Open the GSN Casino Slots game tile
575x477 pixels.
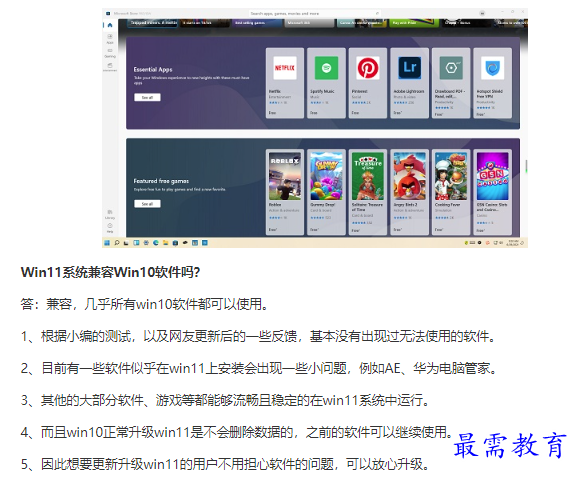coord(492,192)
